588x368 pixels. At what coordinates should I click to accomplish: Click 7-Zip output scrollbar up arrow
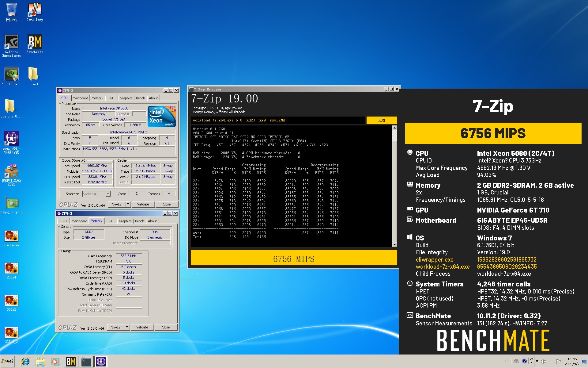pos(394,128)
